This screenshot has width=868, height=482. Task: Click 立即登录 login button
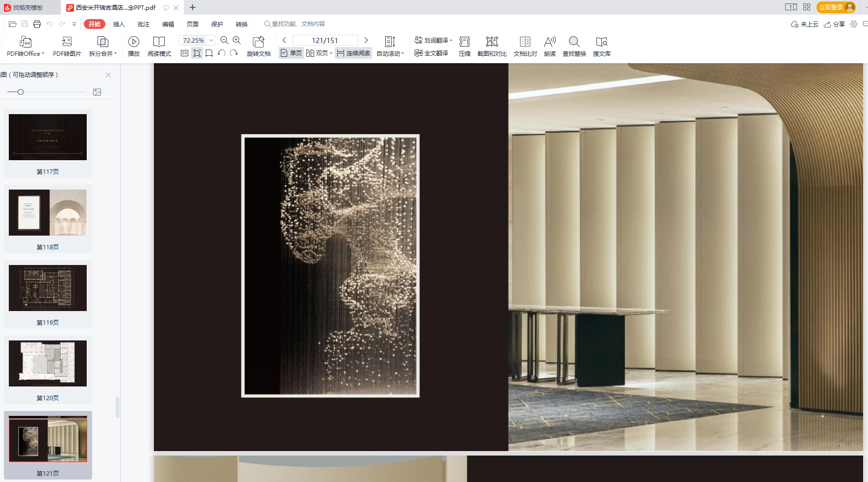(x=836, y=7)
